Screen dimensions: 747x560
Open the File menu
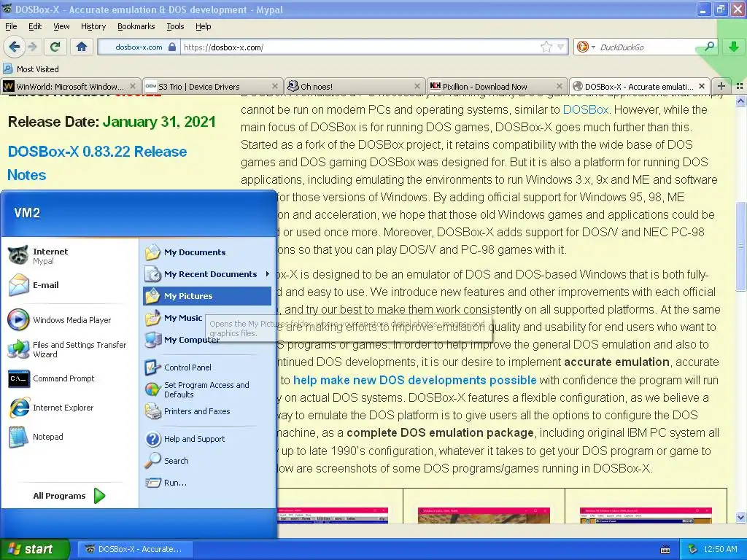point(11,26)
